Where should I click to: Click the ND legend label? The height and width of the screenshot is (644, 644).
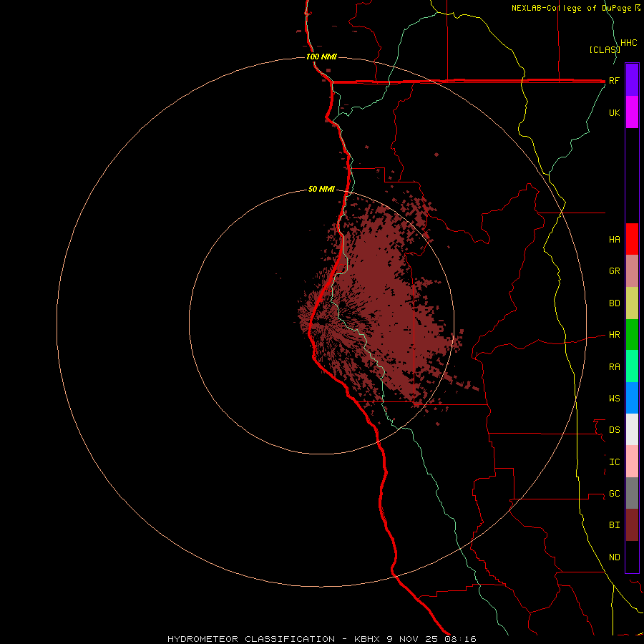click(x=614, y=557)
